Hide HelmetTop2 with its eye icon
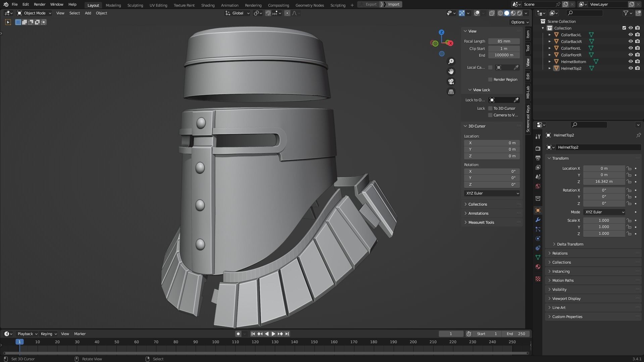Image resolution: width=644 pixels, height=362 pixels. point(631,68)
